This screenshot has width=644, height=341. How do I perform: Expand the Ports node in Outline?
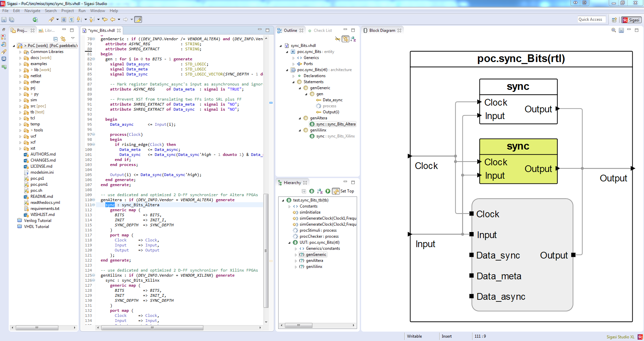click(x=293, y=64)
